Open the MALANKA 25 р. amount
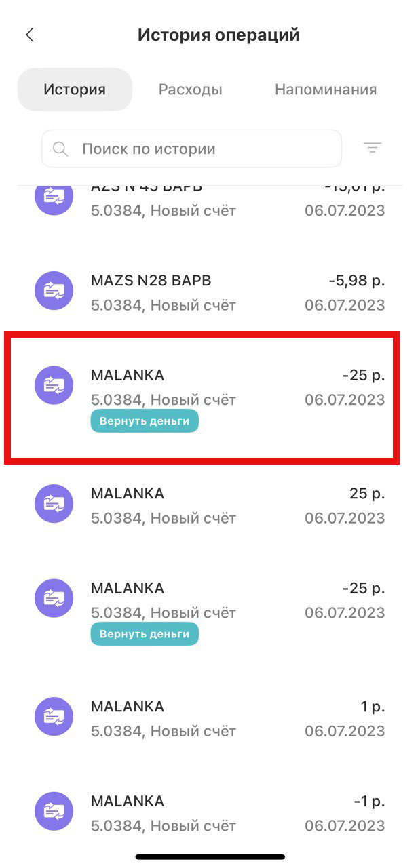Image resolution: width=420 pixels, height=868 pixels. pos(367,494)
